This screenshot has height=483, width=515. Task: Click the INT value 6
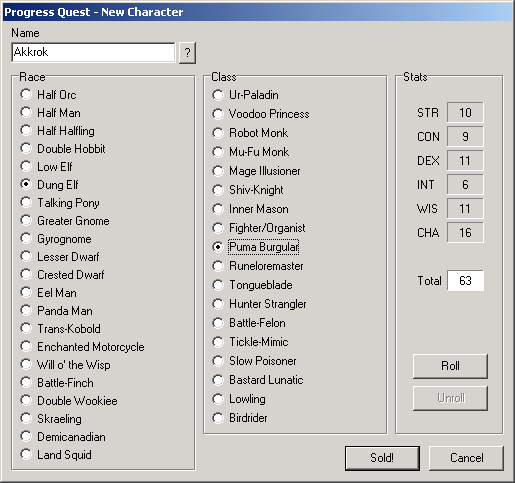click(465, 185)
